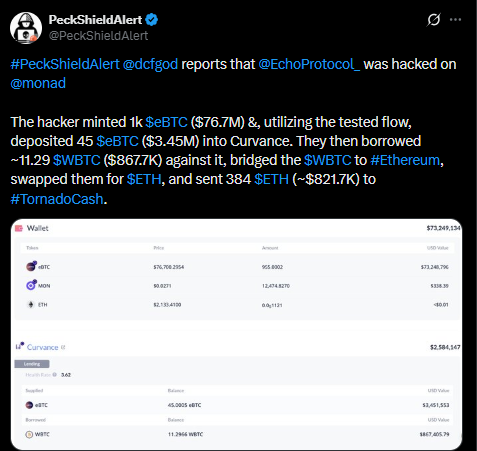The height and width of the screenshot is (451, 477).
Task: Click the PeckShieldAlert display name
Action: [95, 20]
